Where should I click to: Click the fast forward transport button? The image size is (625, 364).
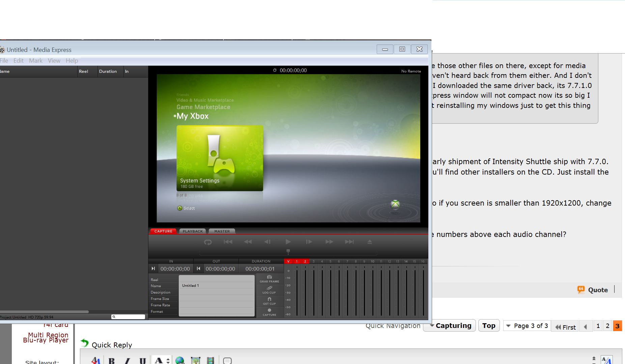[329, 242]
